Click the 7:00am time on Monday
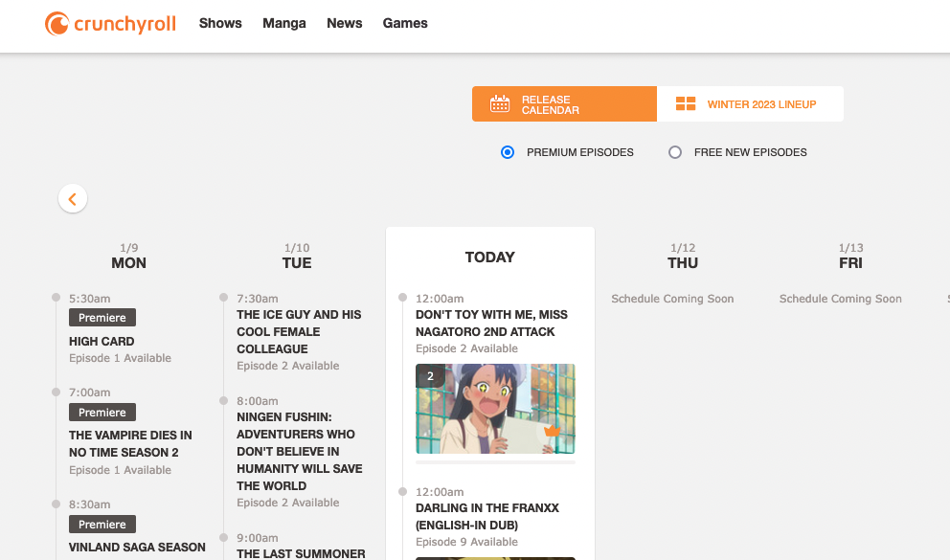The image size is (950, 560). (90, 392)
